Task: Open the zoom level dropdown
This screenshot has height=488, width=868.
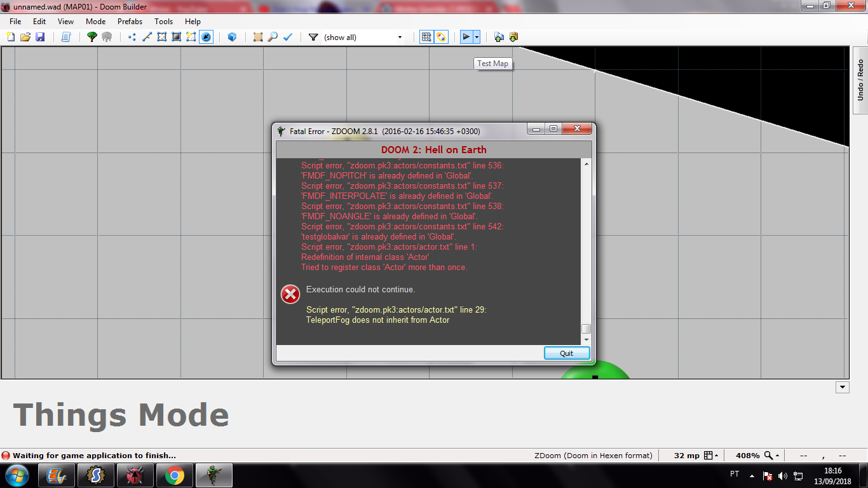Action: 772,456
